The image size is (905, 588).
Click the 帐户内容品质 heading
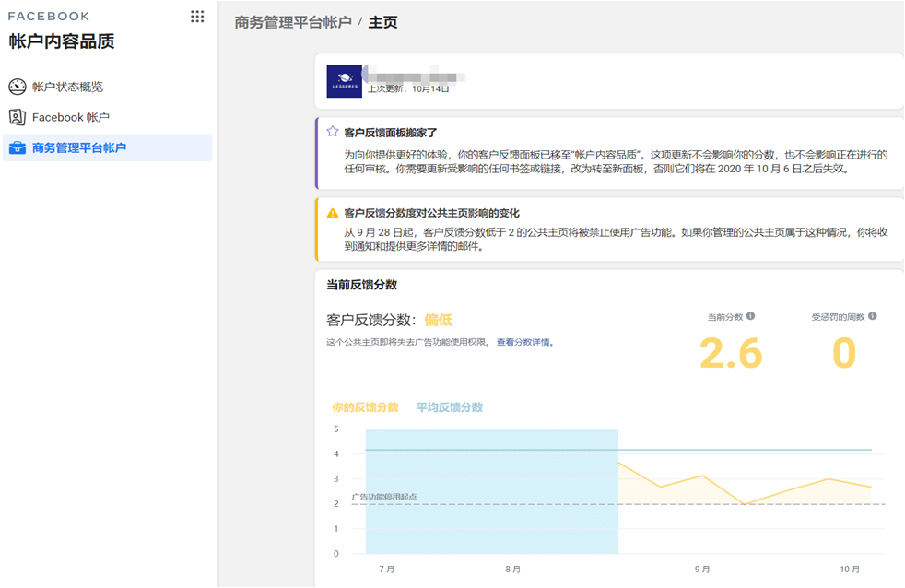(62, 41)
